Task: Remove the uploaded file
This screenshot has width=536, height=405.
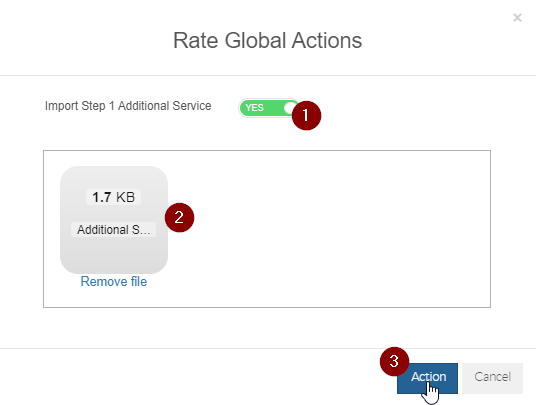Action: (114, 281)
